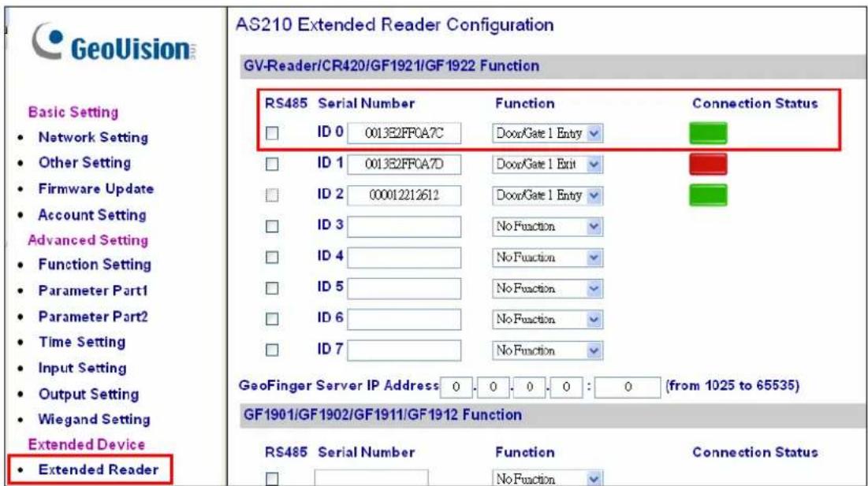Click empty ID 3 serial number field
The width and height of the screenshot is (868, 486).
tap(404, 226)
